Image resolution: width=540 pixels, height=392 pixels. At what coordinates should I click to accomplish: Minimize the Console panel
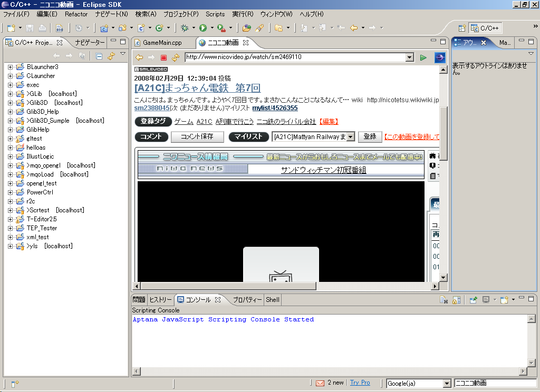click(522, 298)
